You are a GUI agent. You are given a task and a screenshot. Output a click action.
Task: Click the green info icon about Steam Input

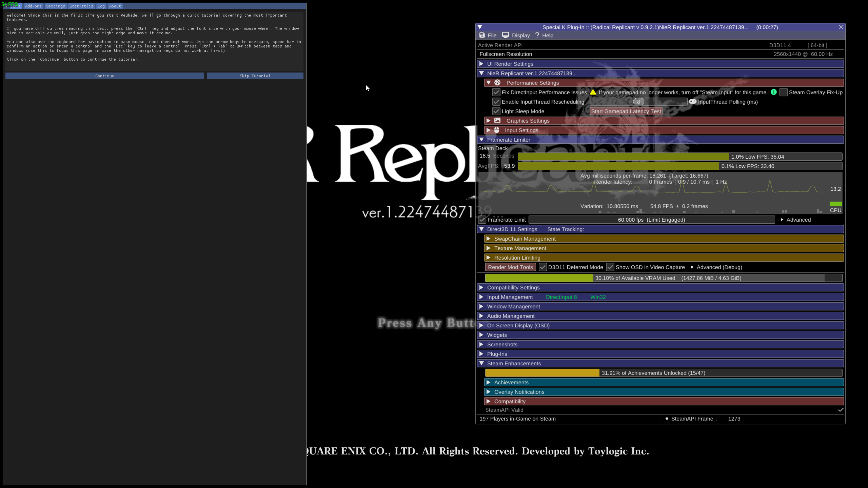tap(774, 92)
